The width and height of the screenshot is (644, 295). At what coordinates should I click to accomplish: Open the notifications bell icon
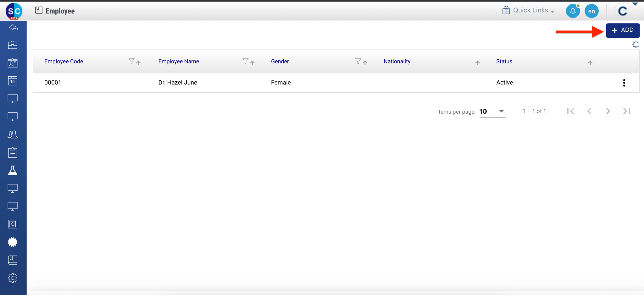(573, 11)
